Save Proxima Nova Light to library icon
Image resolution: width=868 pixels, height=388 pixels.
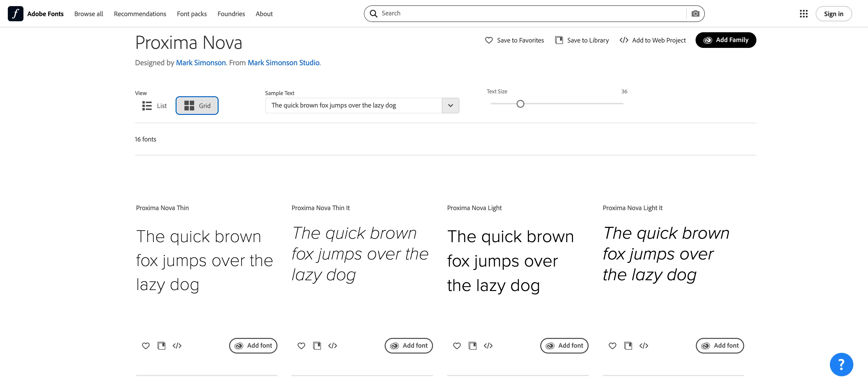pos(473,345)
